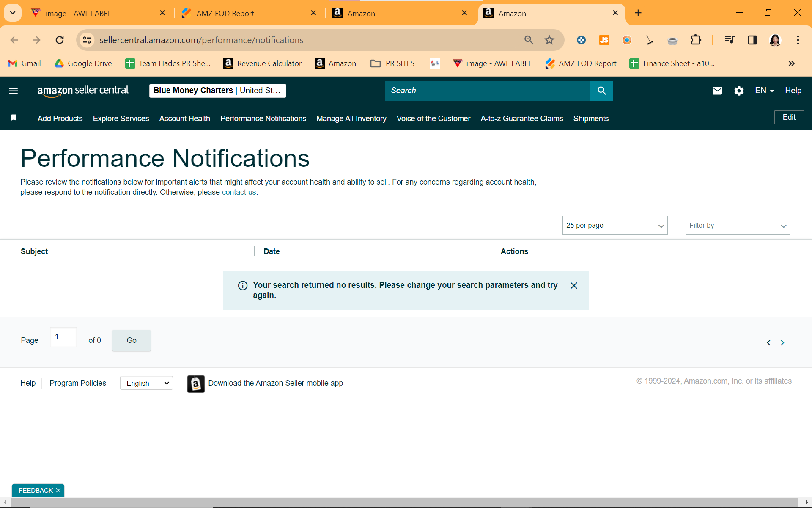Open Add Products in nav bar

[x=60, y=119]
